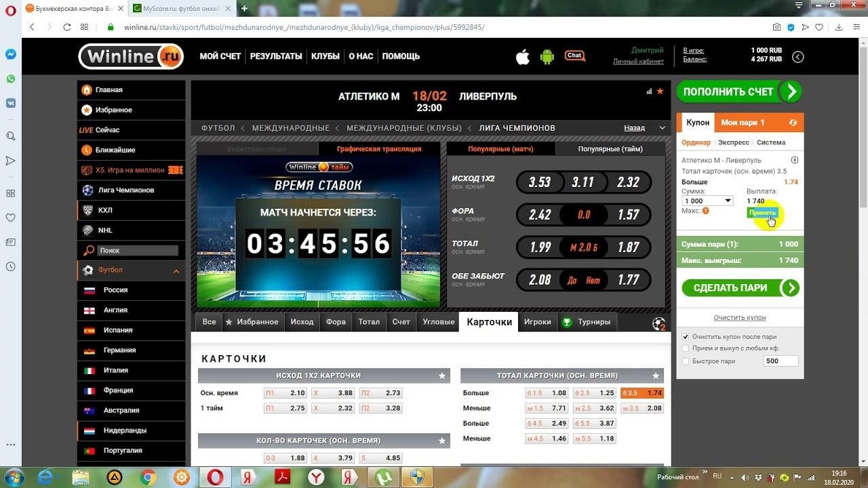Viewport: 868px width, 488px height.
Task: Open Facebook Messenger in Opera sidebar
Action: pyautogui.click(x=11, y=55)
